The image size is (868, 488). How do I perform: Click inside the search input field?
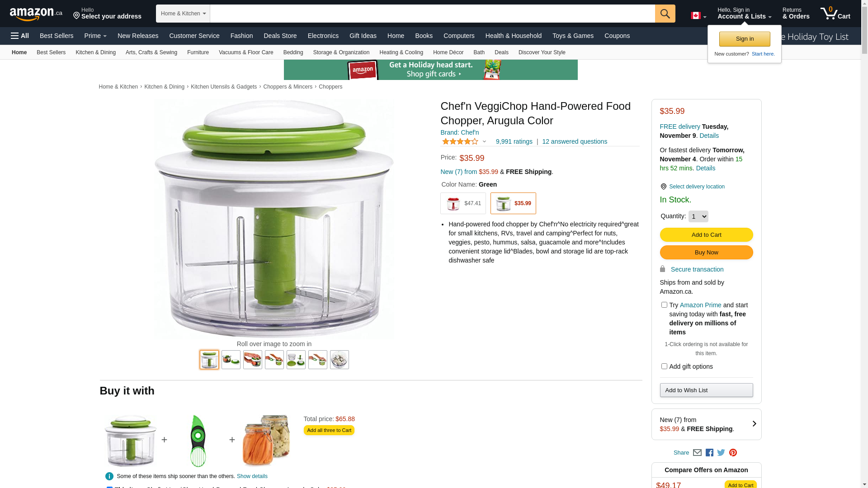coord(432,14)
